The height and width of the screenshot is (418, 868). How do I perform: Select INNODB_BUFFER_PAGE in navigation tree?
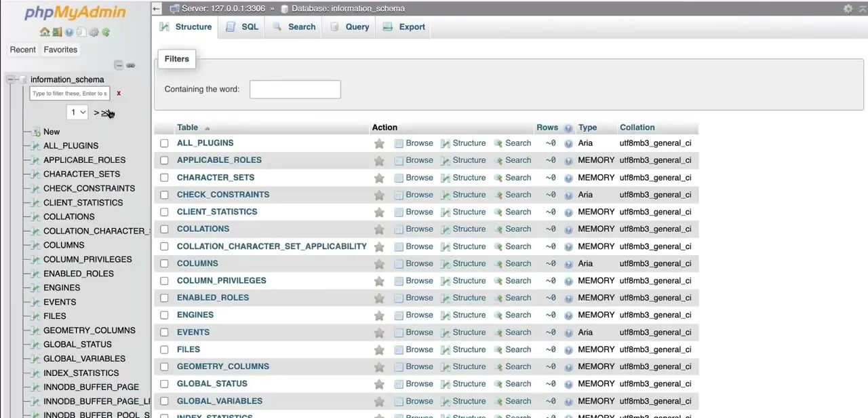[x=91, y=387]
